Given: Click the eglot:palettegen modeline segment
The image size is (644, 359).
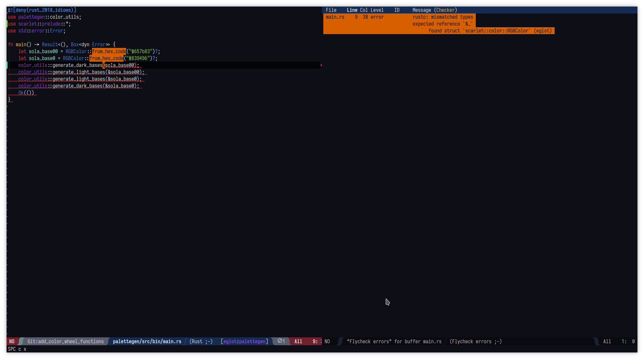Looking at the screenshot, I should (x=244, y=341).
